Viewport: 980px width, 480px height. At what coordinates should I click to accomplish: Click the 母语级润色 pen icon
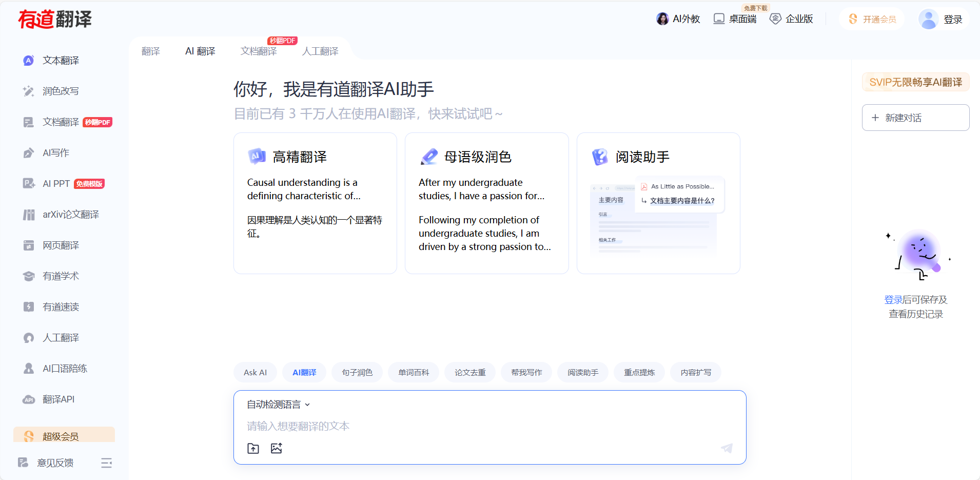click(x=429, y=156)
